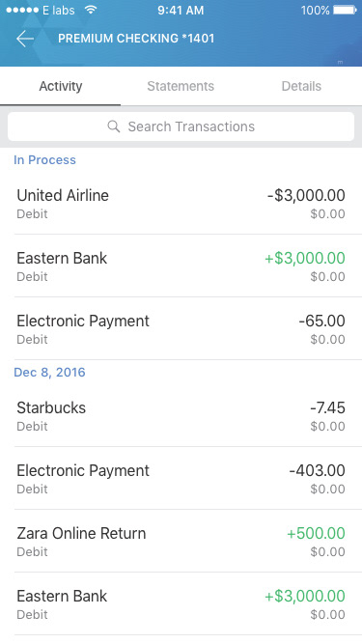Tap the back arrow icon
The image size is (362, 644).
(25, 39)
